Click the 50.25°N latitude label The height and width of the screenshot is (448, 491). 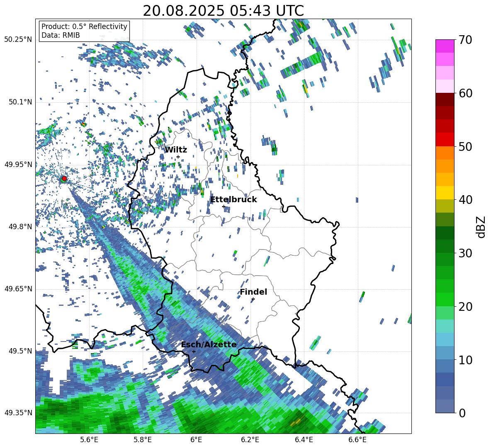[x=18, y=40]
